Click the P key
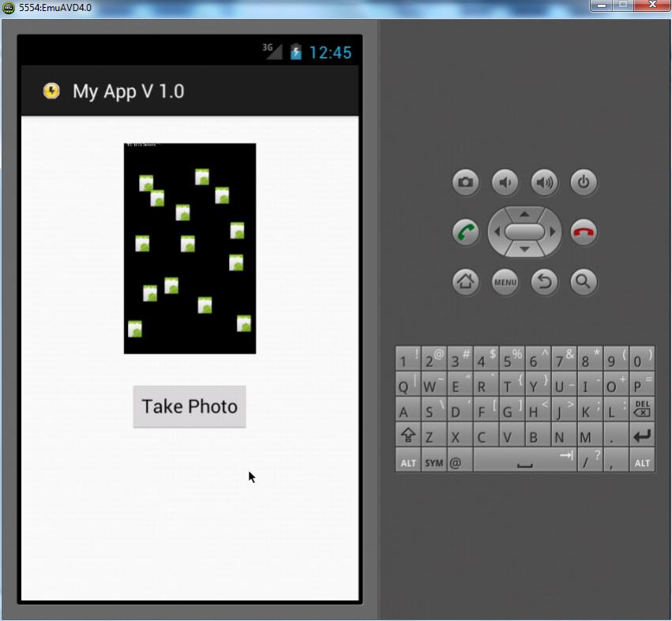672x621 pixels. coord(642,383)
